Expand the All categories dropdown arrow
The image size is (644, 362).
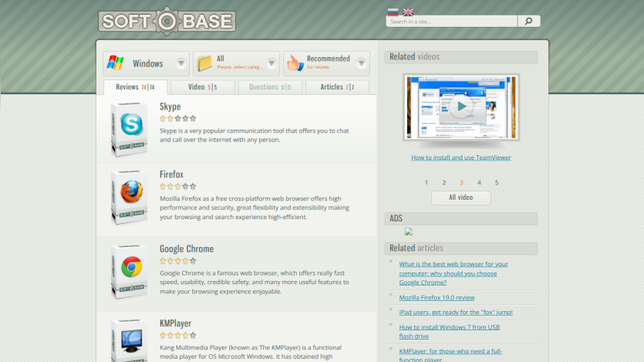tap(271, 63)
